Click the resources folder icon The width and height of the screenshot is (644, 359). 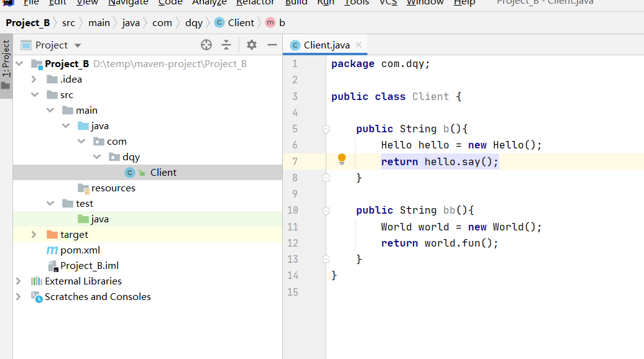point(83,188)
